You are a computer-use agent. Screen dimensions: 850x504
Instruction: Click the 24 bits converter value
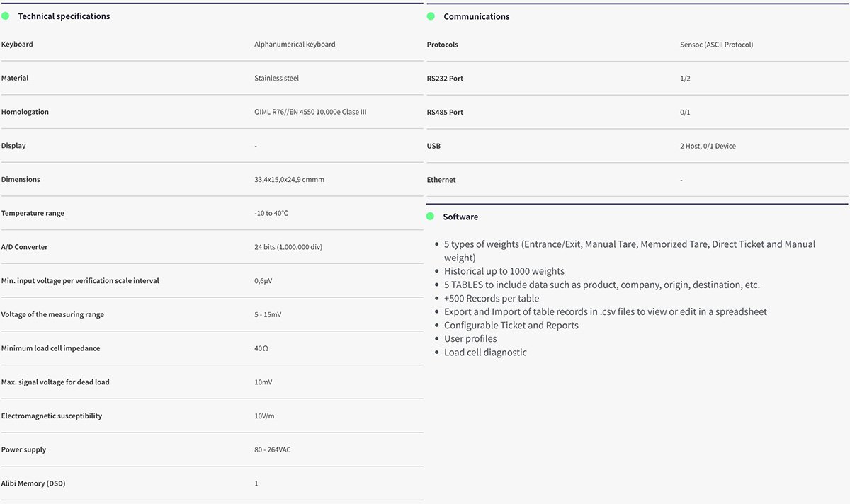click(x=288, y=247)
